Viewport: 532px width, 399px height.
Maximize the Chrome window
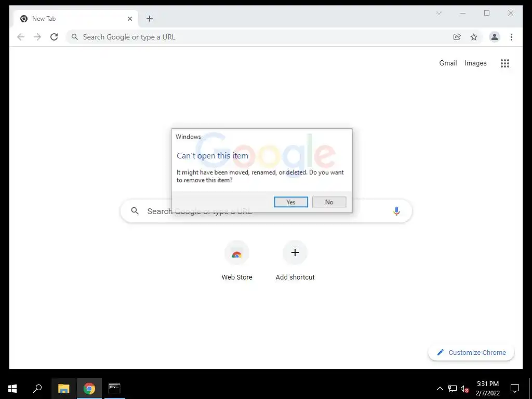pyautogui.click(x=487, y=13)
